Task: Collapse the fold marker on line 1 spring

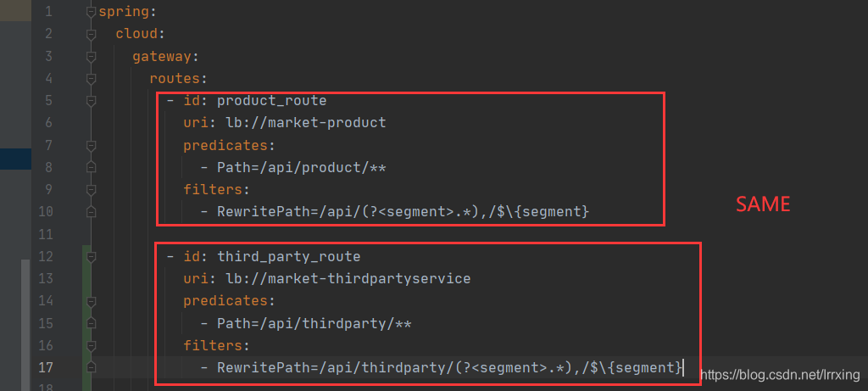Action: coord(92,12)
